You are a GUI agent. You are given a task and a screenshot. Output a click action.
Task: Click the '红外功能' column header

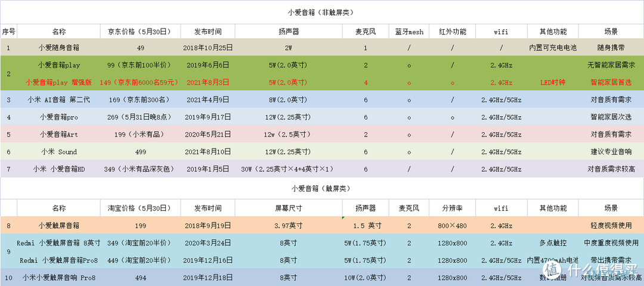coord(452,32)
